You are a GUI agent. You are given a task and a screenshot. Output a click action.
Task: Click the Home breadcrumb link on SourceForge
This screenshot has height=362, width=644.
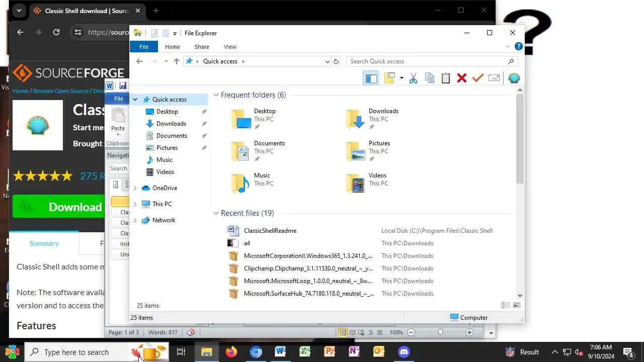pos(21,91)
